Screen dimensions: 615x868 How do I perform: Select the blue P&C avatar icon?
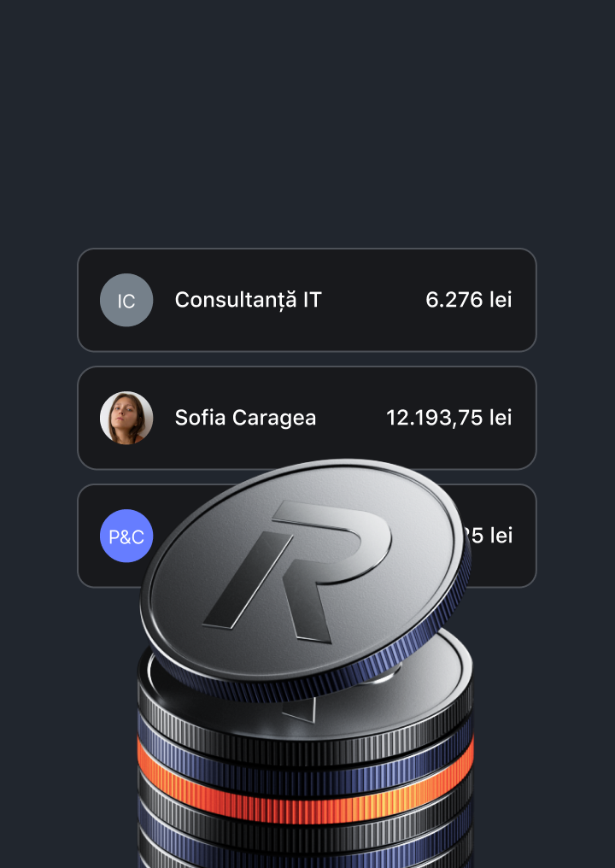126,536
